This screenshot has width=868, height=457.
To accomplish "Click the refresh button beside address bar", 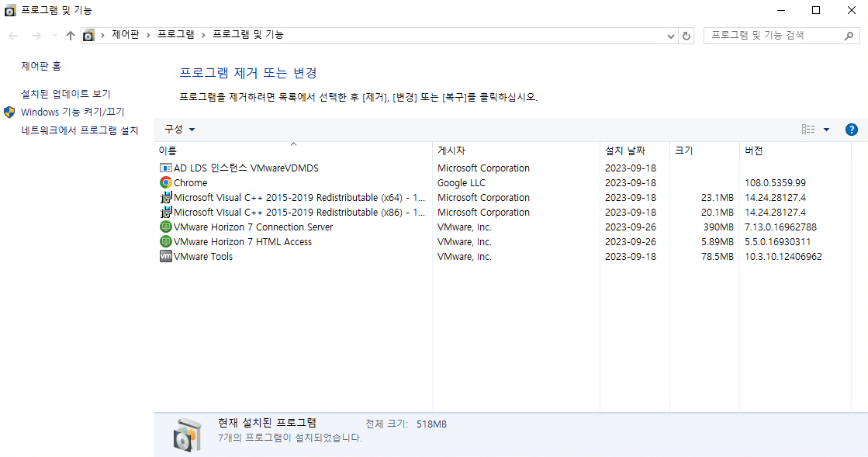I will [x=686, y=36].
